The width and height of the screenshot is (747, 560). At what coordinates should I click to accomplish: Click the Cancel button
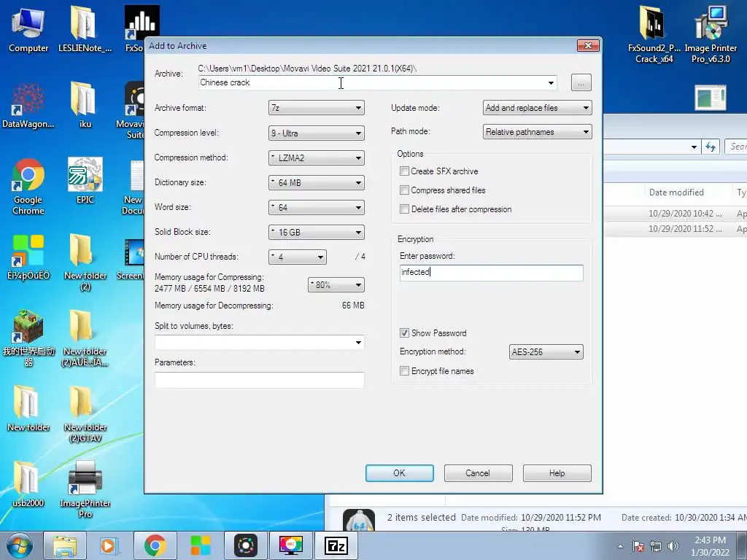tap(478, 473)
